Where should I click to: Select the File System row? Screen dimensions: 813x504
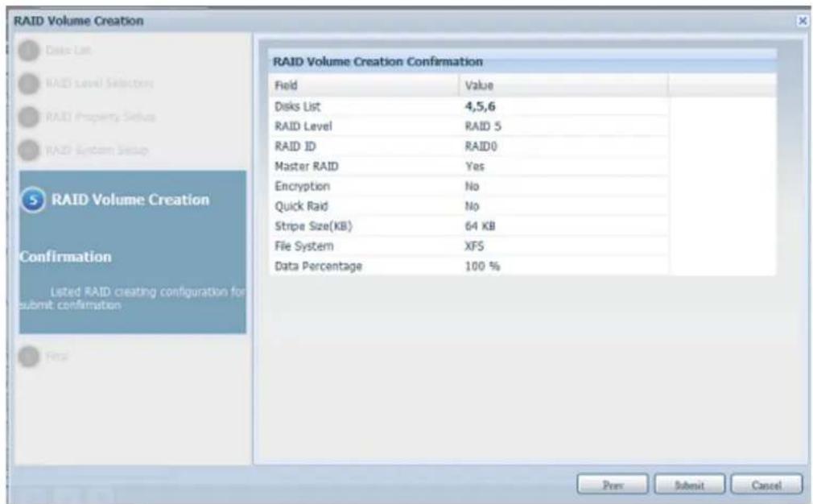(468, 246)
